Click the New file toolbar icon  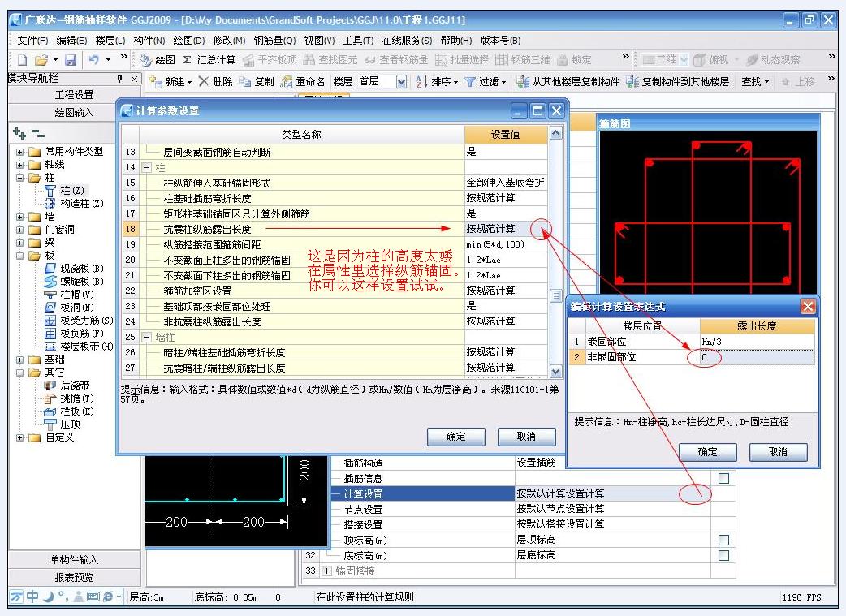click(x=22, y=60)
